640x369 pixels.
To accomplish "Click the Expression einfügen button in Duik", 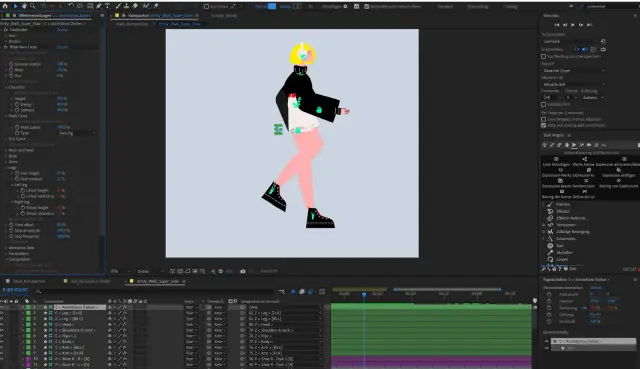I will click(619, 172).
